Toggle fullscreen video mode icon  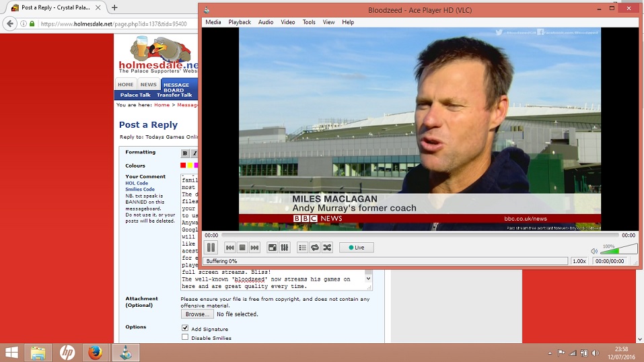[273, 248]
